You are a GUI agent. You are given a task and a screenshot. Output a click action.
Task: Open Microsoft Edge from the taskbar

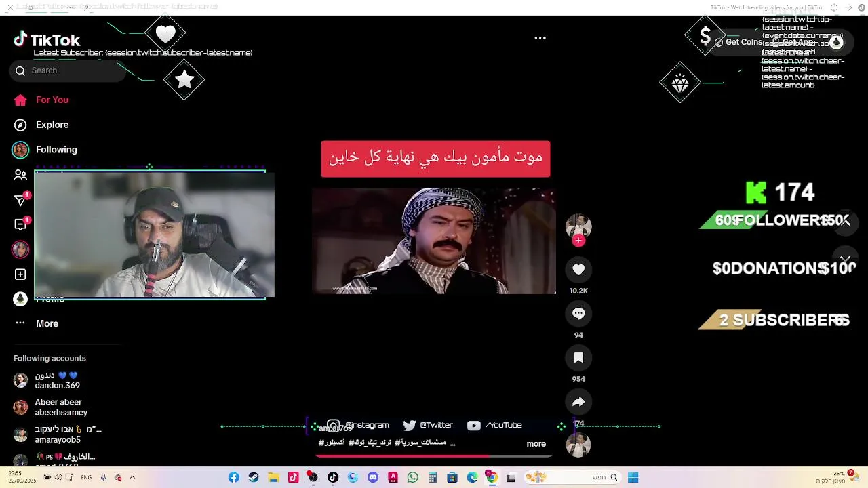point(472,477)
